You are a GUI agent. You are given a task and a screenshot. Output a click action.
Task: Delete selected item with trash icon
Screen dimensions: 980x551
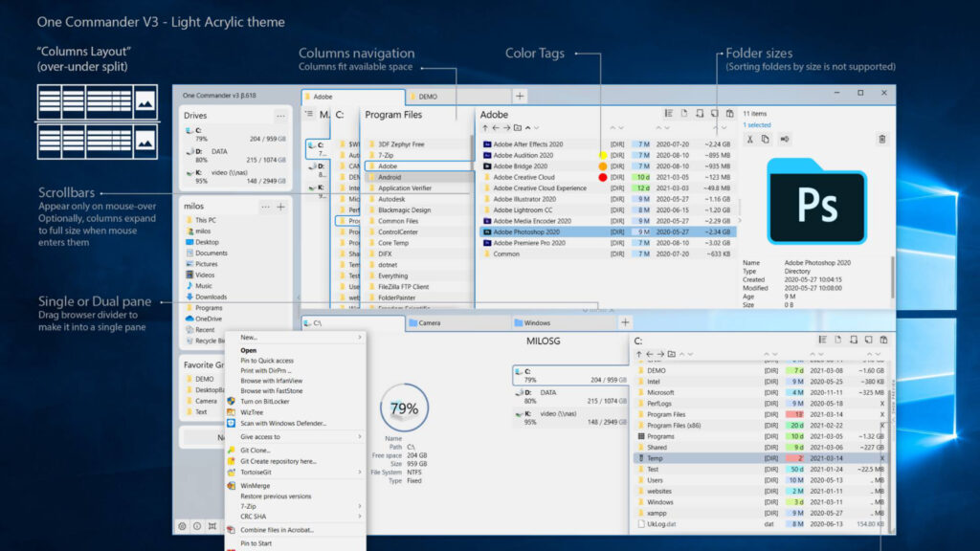click(x=881, y=140)
